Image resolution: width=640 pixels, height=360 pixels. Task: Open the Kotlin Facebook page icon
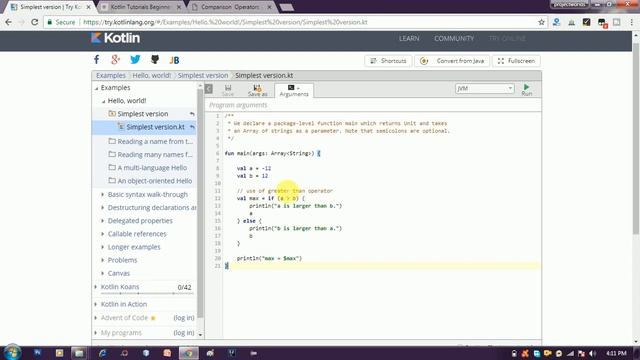click(x=96, y=60)
